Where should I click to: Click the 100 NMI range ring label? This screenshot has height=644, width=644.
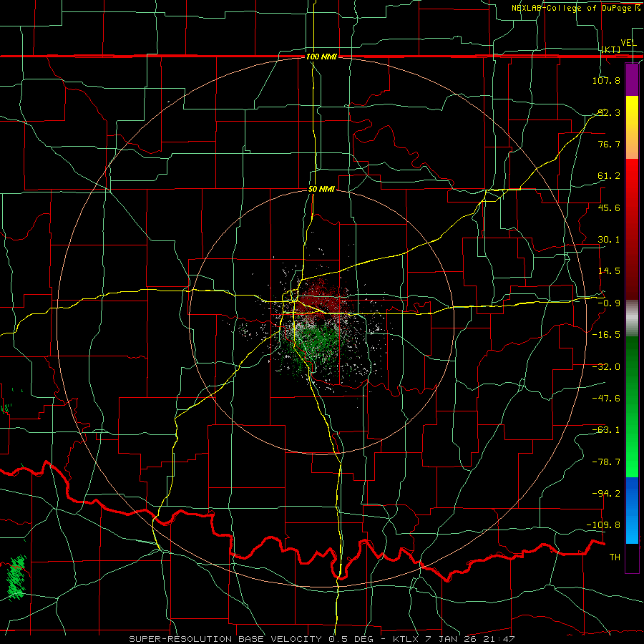[321, 57]
